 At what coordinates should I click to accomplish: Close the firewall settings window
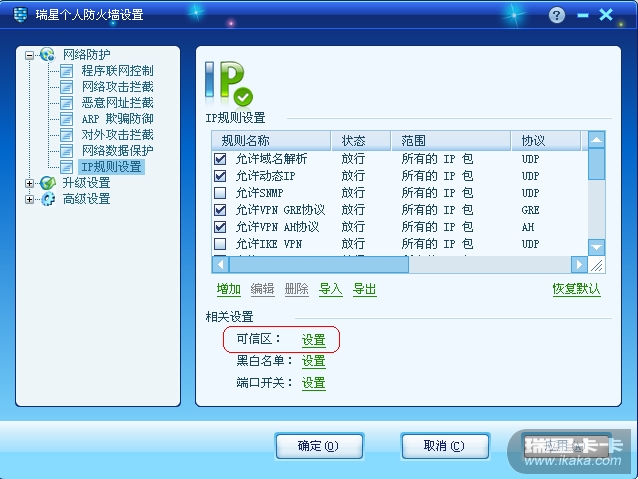point(606,15)
